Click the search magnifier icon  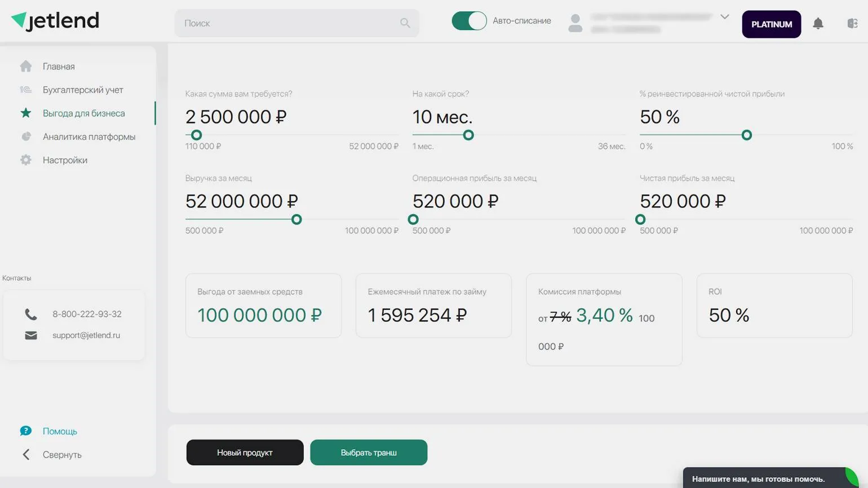[405, 23]
